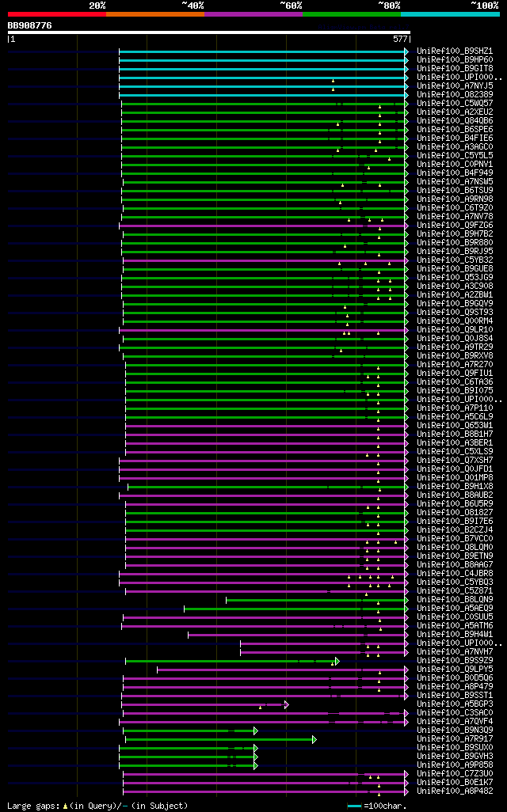Open hit UniRef100_A7NYJ5

click(455, 86)
